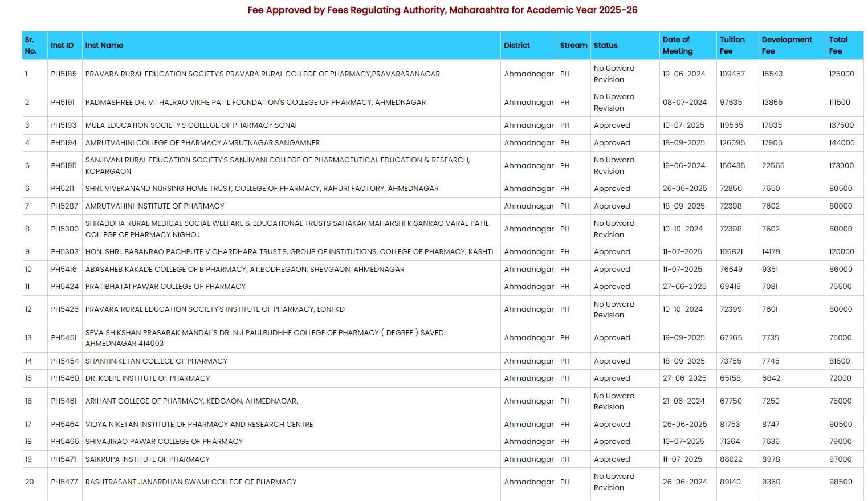Click the Stream column header

[573, 46]
